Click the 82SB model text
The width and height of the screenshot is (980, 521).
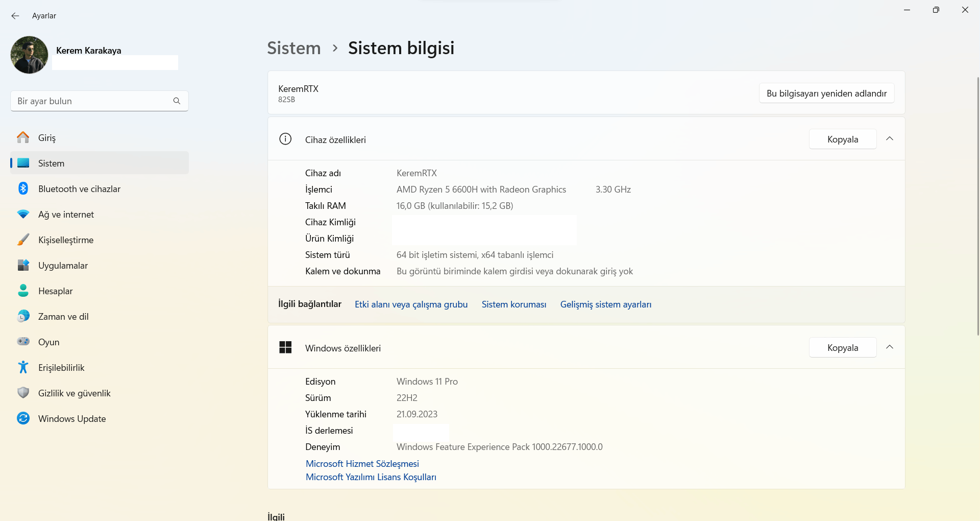pyautogui.click(x=286, y=100)
